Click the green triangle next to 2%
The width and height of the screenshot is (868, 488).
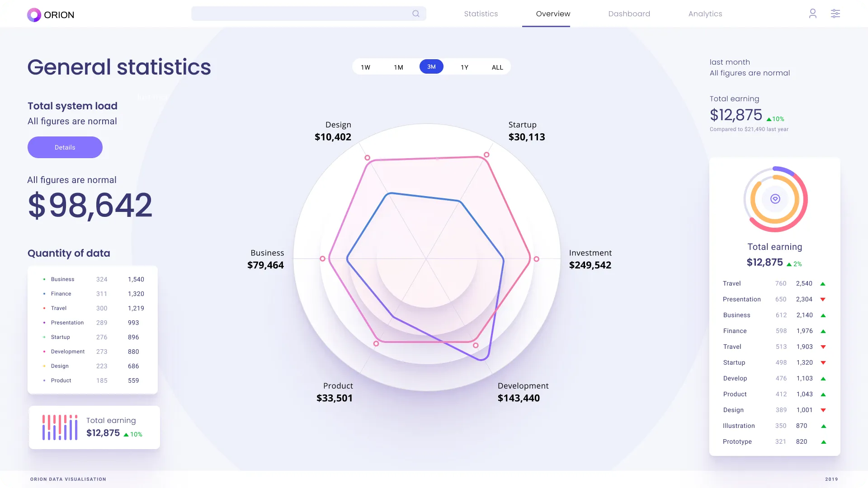[x=789, y=264]
